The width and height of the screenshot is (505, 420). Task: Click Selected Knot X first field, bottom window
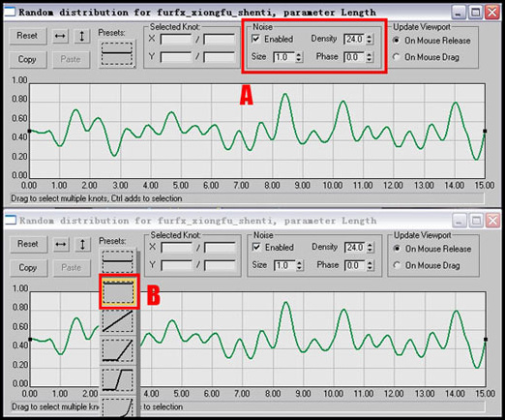click(176, 248)
